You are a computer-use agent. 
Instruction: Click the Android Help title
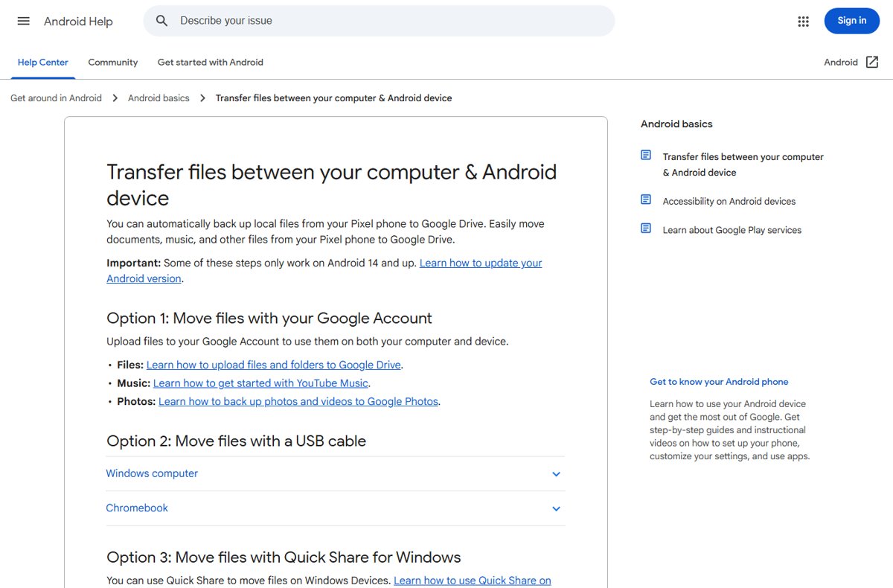click(x=78, y=22)
